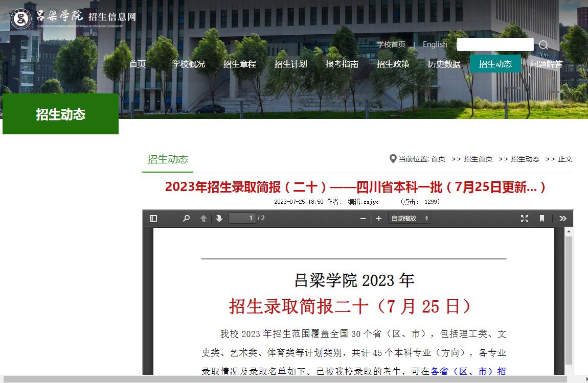588x383 pixels.
Task: Open the 自动缩放 zoom dropdown
Action: (410, 218)
